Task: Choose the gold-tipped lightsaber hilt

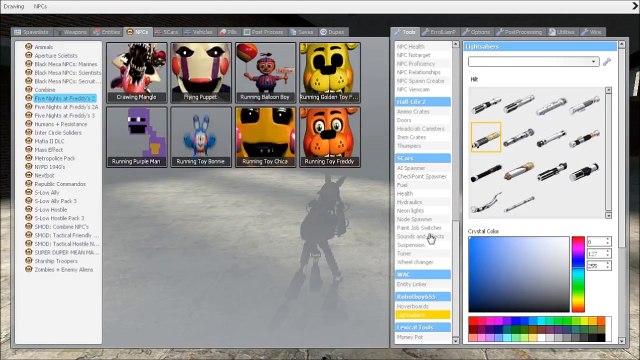Action: point(519,171)
